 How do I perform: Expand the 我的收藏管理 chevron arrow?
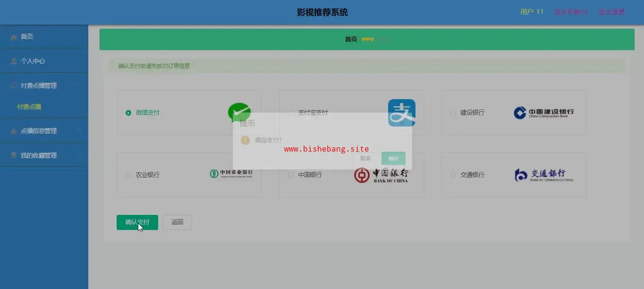tap(78, 155)
